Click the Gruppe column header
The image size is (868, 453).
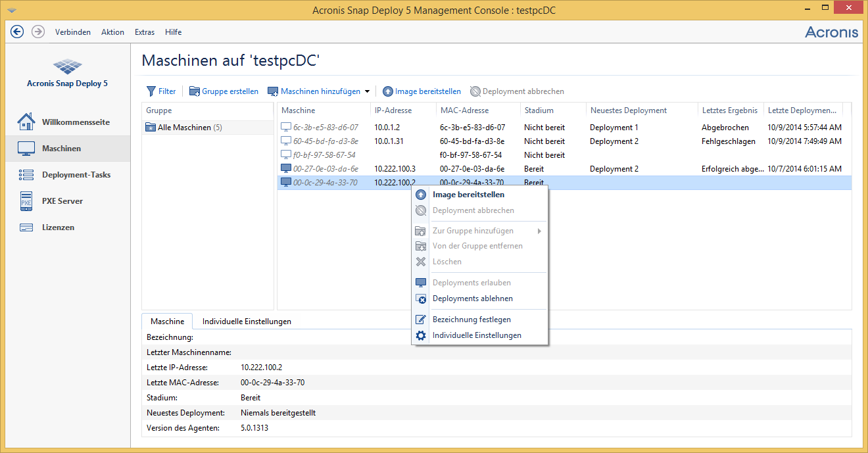[x=208, y=110]
